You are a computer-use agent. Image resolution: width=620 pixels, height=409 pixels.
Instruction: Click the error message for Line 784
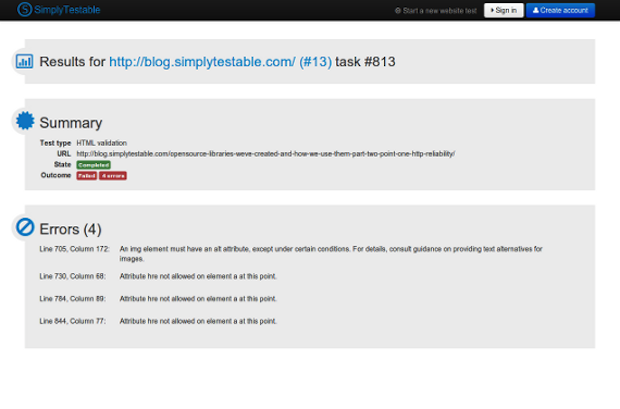(198, 299)
